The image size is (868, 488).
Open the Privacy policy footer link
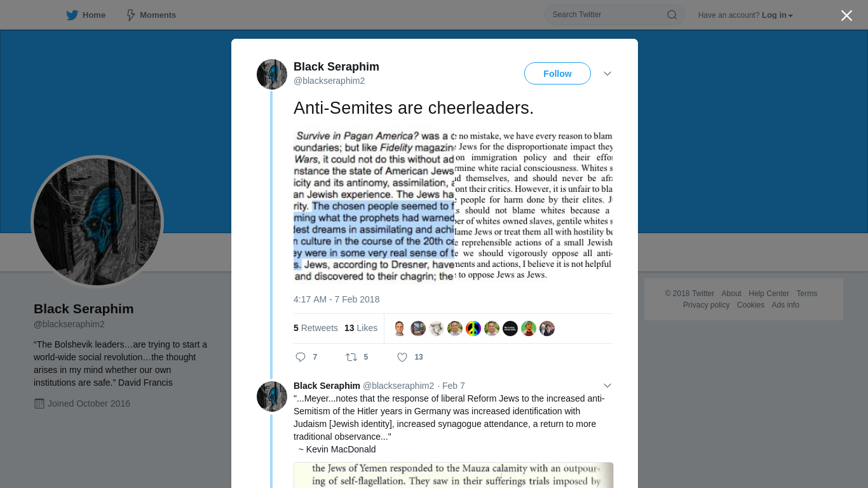pyautogui.click(x=706, y=305)
